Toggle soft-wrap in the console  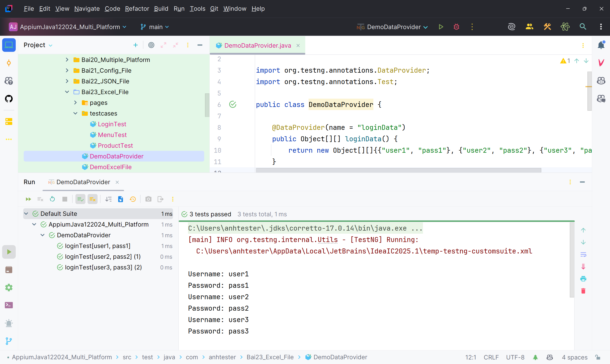583,255
